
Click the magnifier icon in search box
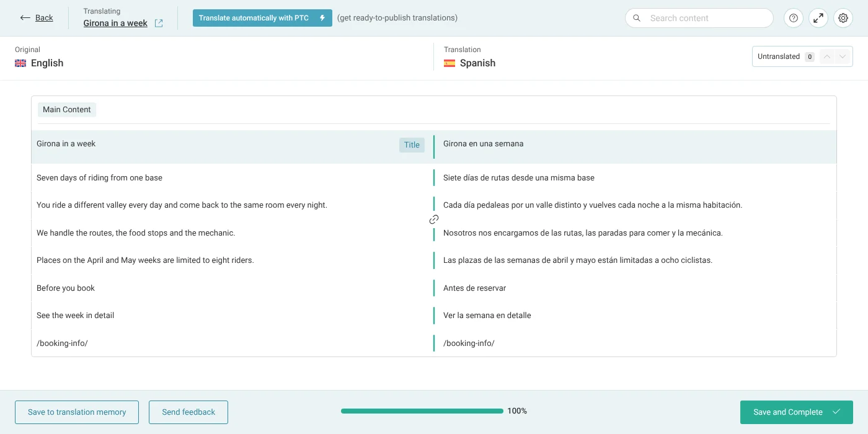tap(637, 18)
